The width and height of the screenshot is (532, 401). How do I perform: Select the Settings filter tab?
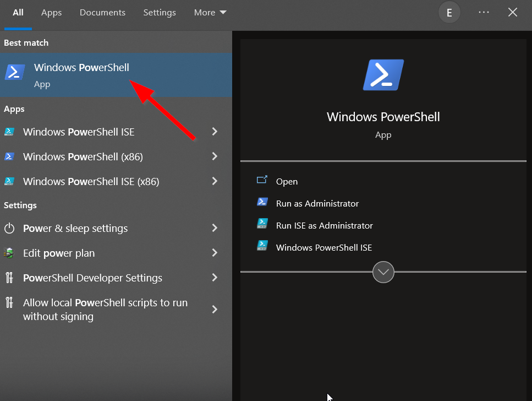pos(160,12)
